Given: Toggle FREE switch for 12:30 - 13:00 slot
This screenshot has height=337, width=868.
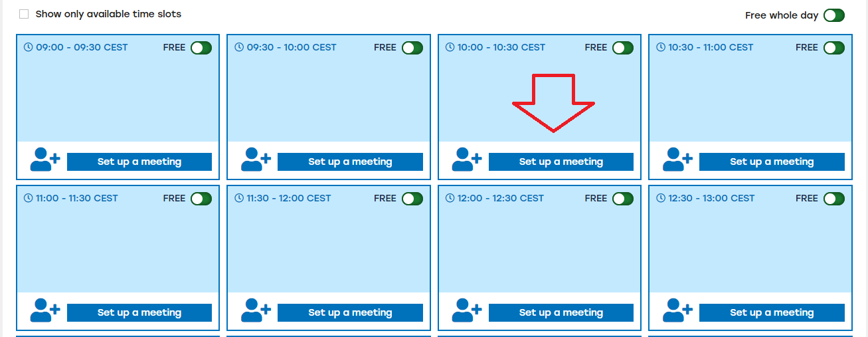Looking at the screenshot, I should [834, 199].
